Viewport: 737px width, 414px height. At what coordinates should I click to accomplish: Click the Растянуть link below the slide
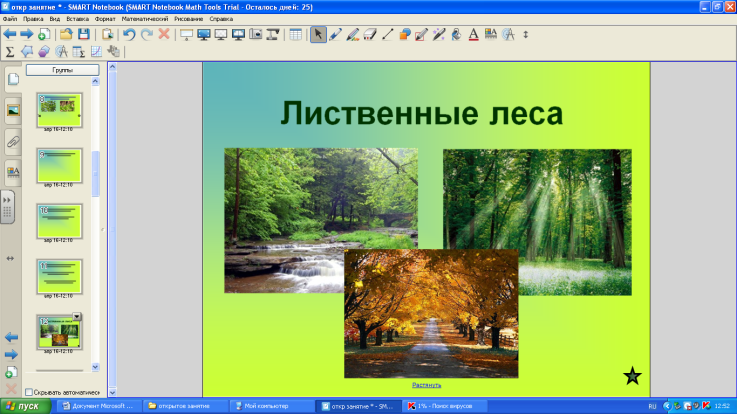click(x=426, y=385)
